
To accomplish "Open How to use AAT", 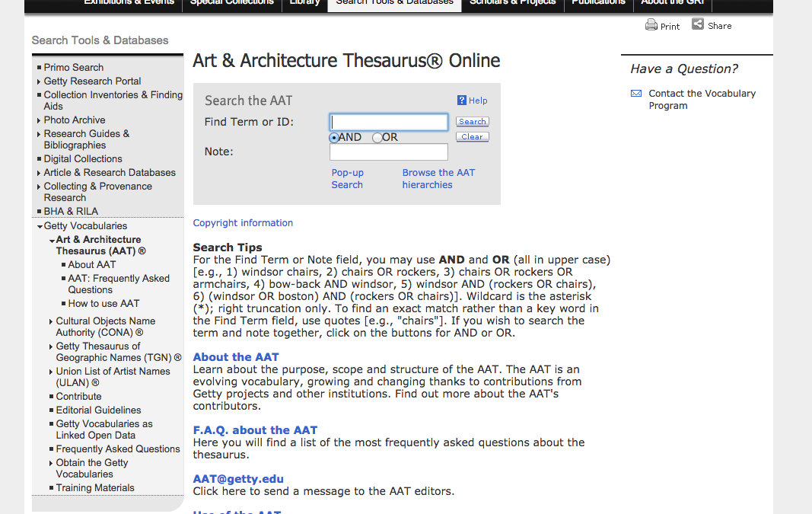I will coord(103,304).
